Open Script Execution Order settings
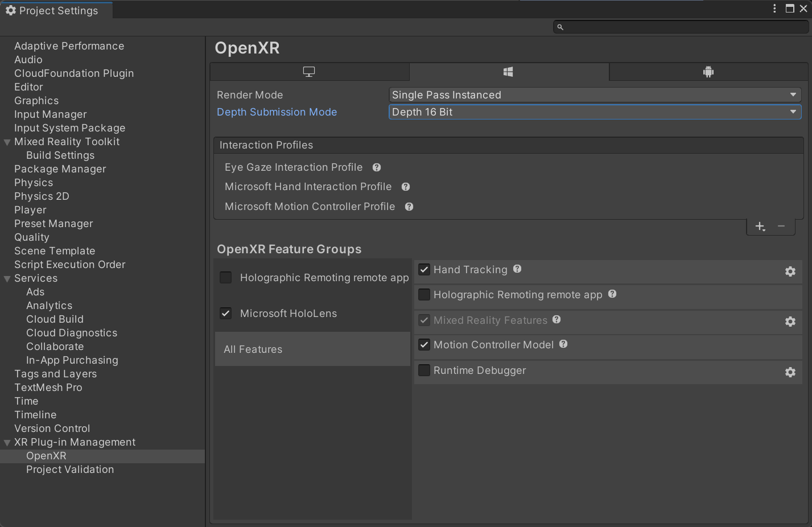 coord(69,265)
